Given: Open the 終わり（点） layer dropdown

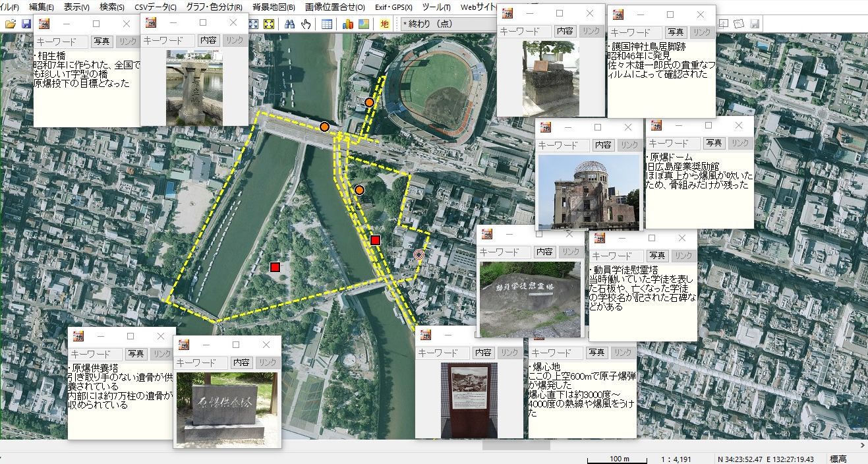Looking at the screenshot, I should point(448,24).
